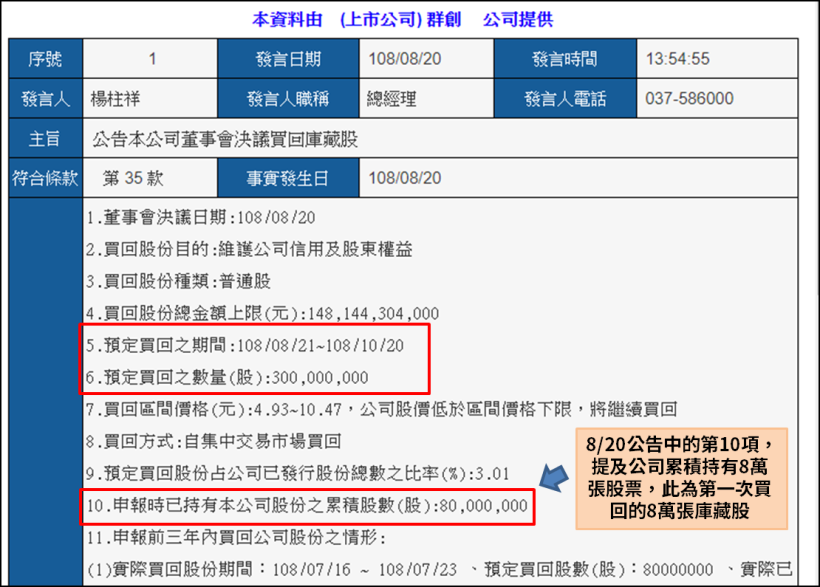Select the 發言人電話 header cell
Image resolution: width=820 pixels, height=587 pixels.
click(565, 98)
